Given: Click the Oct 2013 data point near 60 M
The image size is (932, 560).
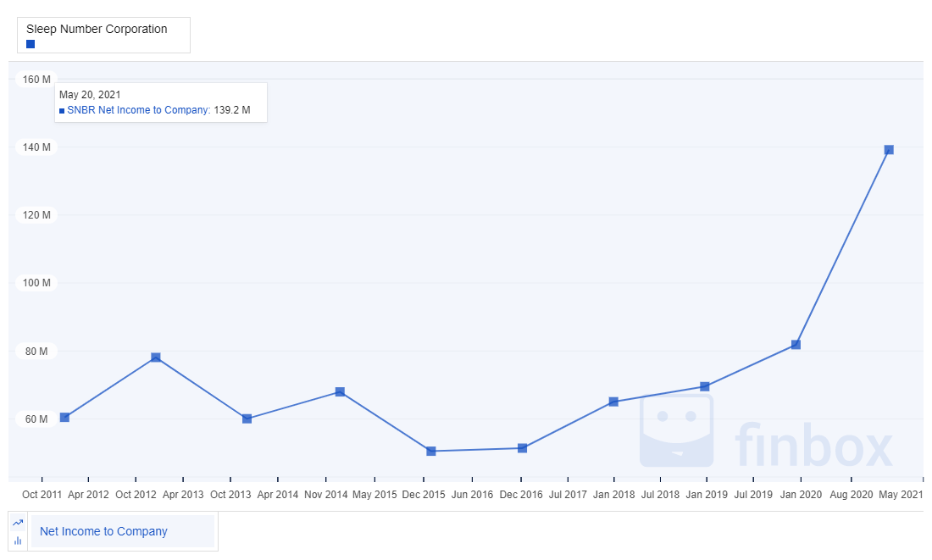Looking at the screenshot, I should point(247,419).
